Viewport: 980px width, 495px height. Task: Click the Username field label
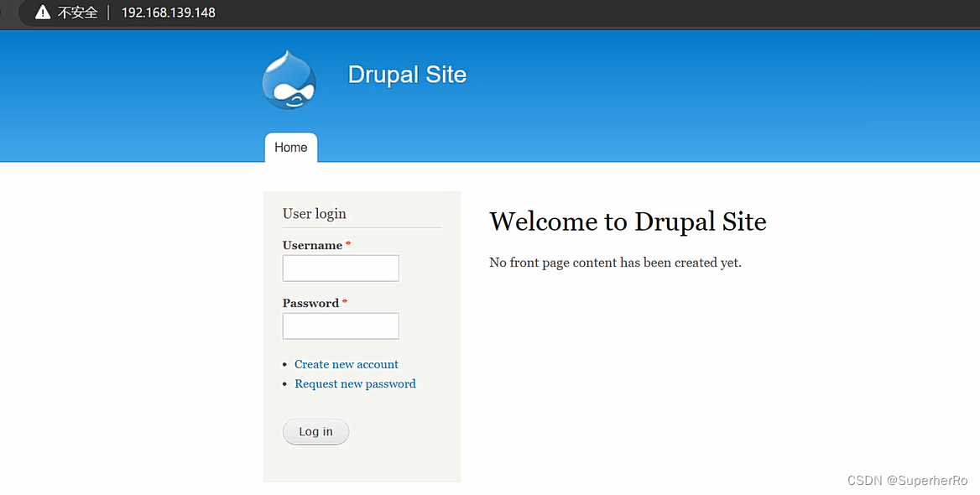(312, 246)
